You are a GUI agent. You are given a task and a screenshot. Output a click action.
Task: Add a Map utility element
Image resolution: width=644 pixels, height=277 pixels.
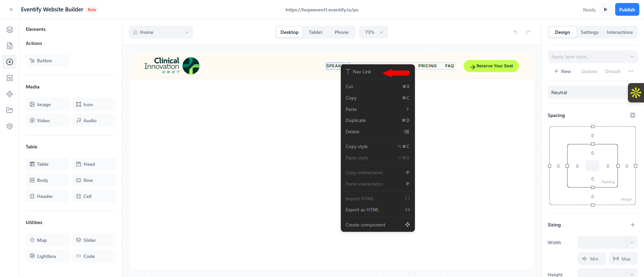(x=47, y=240)
